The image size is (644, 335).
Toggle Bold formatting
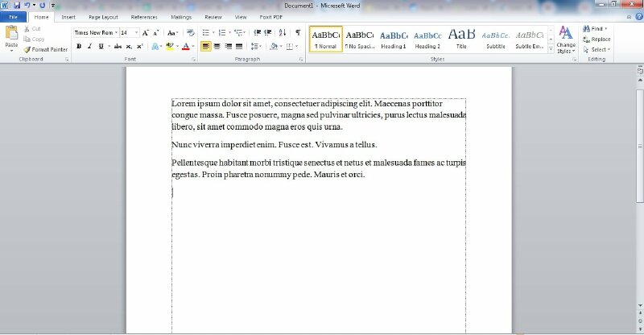(79, 46)
